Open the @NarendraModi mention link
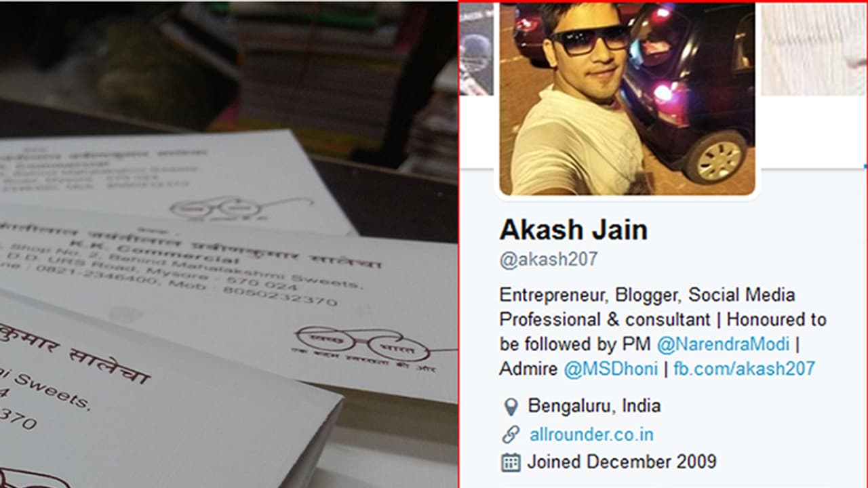 pos(723,344)
